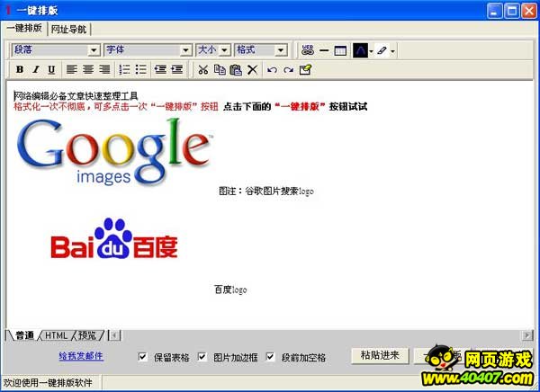540x392 pixels.
Task: Minimize the 一键排版 window
Action: [494, 11]
